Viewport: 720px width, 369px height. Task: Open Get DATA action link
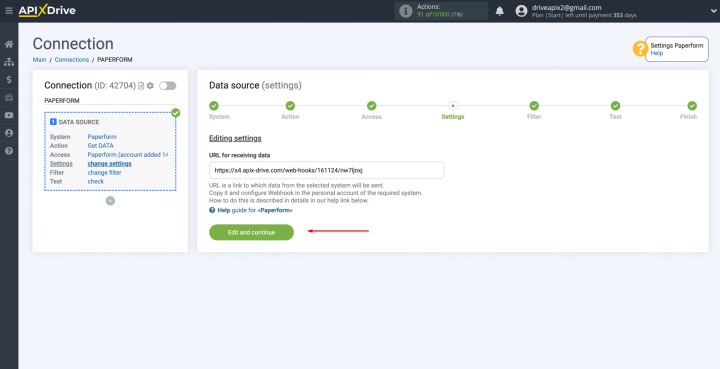point(101,145)
